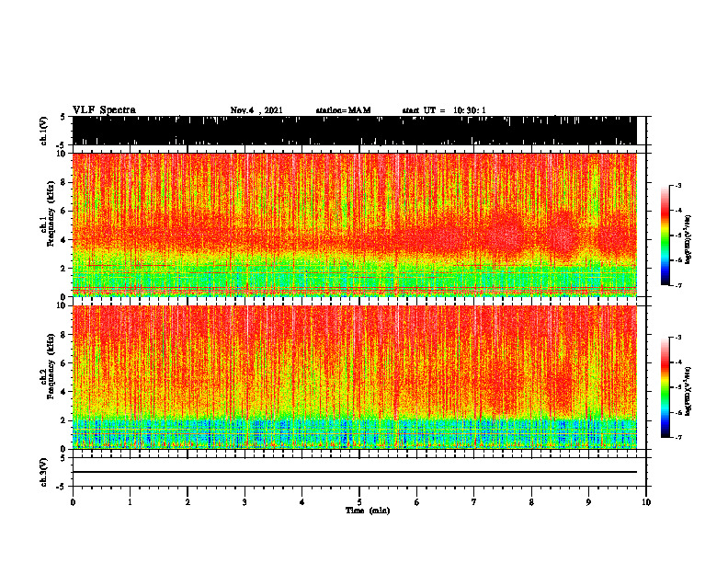Click the ch.1 frequency axis "2" tick label
Viewport: 728px width, 563px height.
64,269
